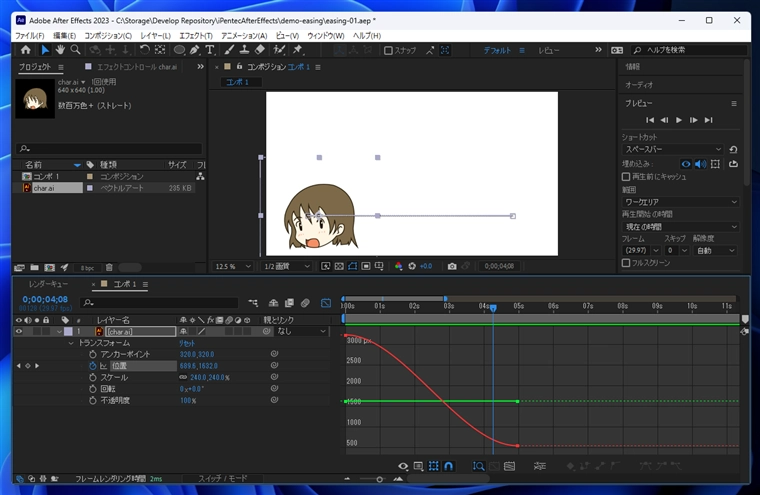Open the Effect (エフェクト) menu
This screenshot has height=495, width=760.
click(196, 36)
